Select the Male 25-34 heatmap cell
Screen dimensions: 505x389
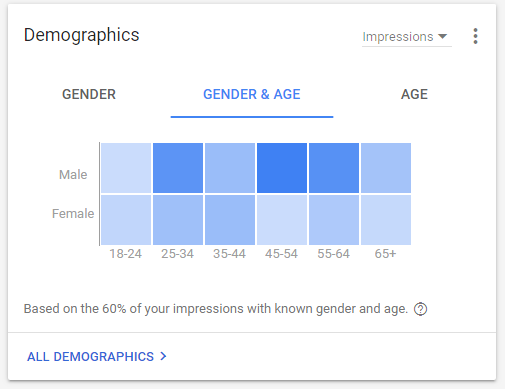tap(178, 168)
